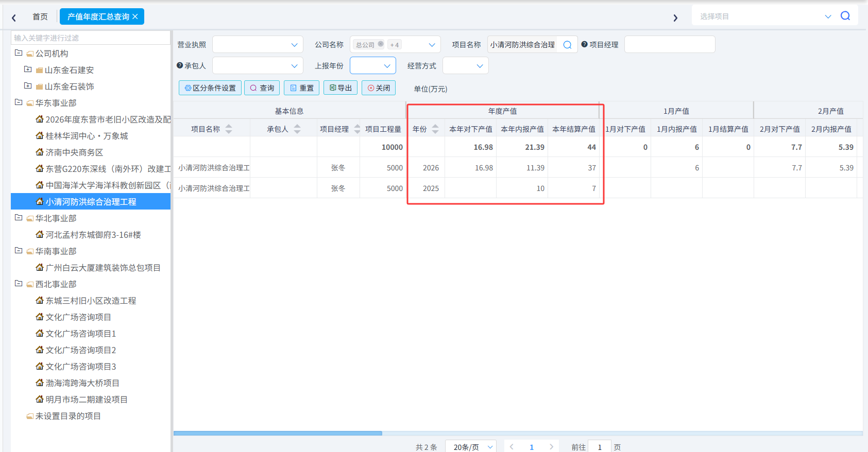Open the 20条/页 page size dropdown
This screenshot has height=452, width=868.
click(x=471, y=447)
